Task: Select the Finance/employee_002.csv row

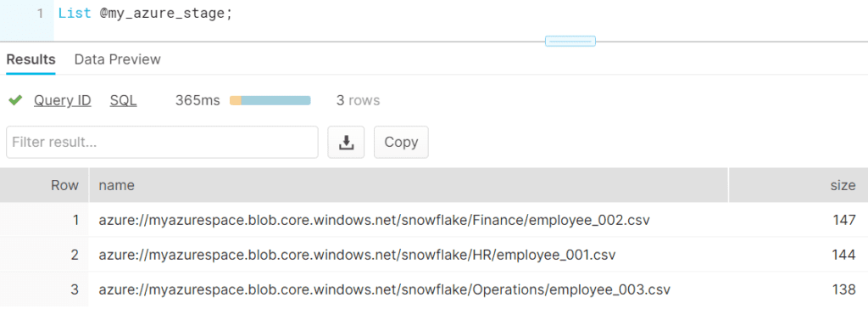Action: pyautogui.click(x=434, y=220)
